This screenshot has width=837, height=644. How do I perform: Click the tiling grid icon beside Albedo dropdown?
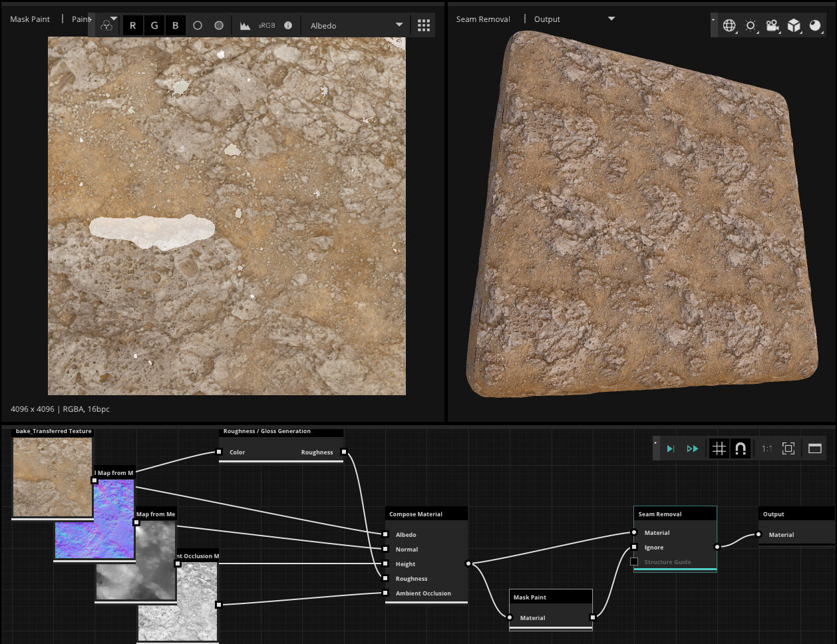point(423,25)
